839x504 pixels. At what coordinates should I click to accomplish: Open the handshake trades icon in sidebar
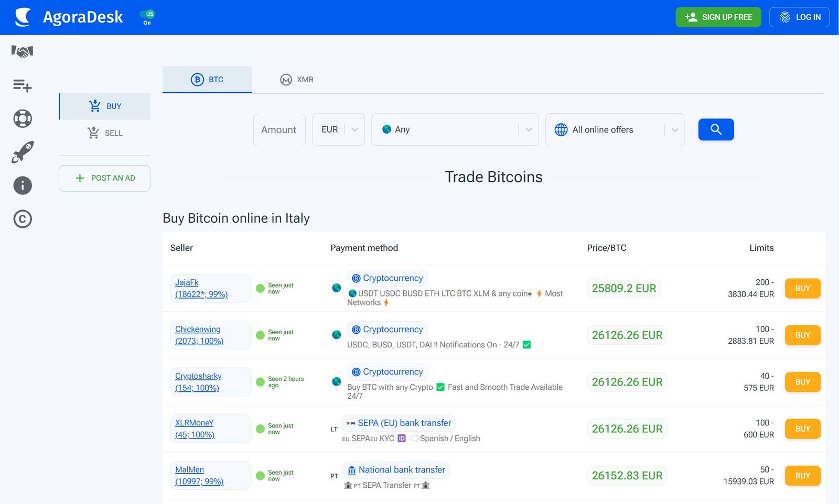(x=21, y=51)
